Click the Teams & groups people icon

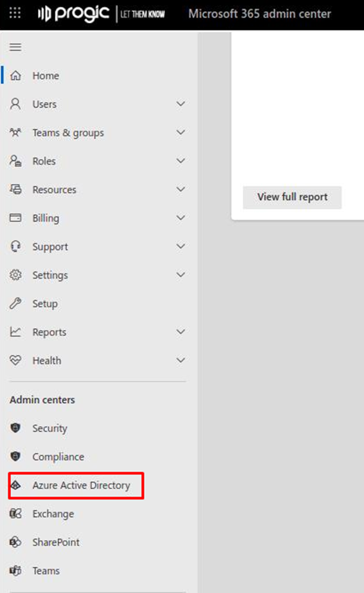point(15,133)
